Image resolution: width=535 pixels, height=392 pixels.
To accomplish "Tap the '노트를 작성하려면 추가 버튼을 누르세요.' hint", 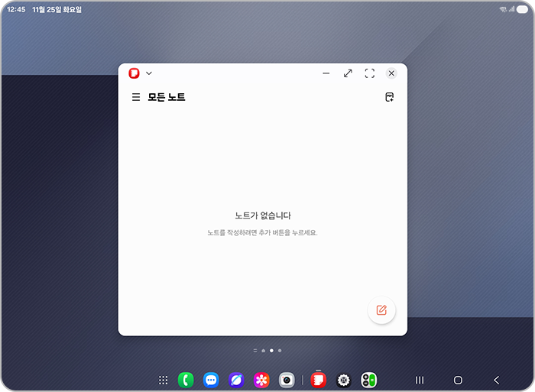I will click(x=262, y=232).
